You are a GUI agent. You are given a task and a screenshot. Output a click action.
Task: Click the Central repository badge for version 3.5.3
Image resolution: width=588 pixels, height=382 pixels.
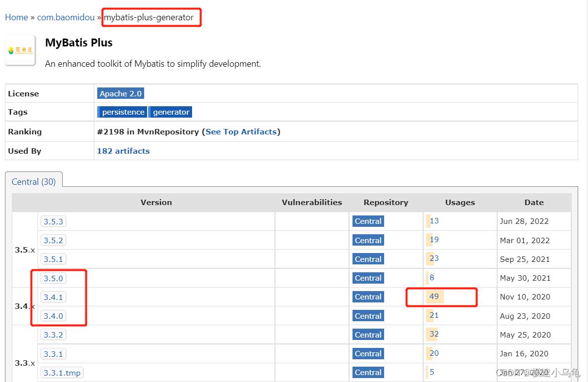(x=368, y=221)
